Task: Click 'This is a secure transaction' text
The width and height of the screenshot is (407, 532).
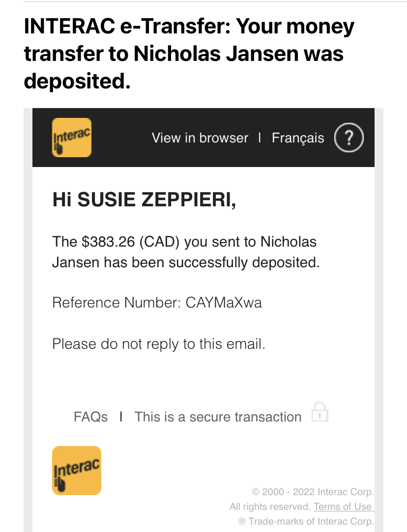Action: [x=218, y=417]
